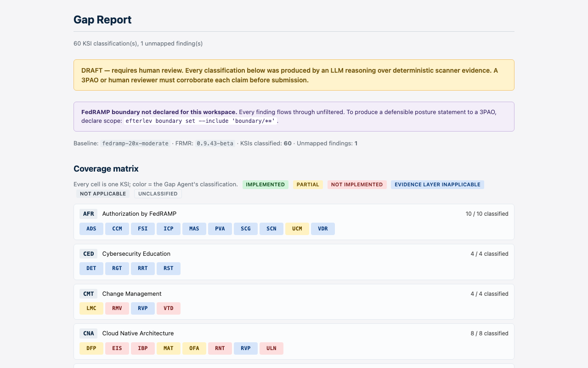588x368 pixels.
Task: Click the 'Cloud Native Architecture' family title
Action: click(138, 333)
